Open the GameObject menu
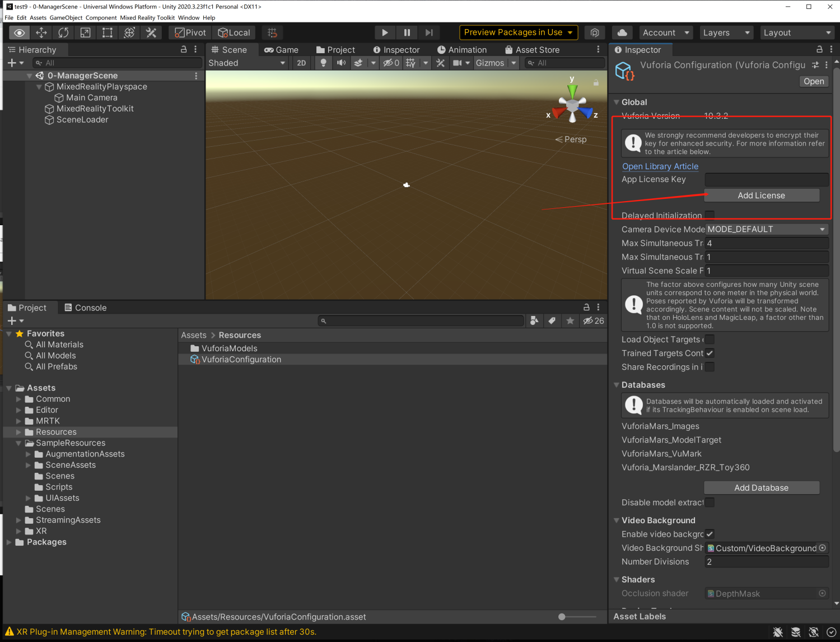This screenshot has height=642, width=840. (x=66, y=17)
